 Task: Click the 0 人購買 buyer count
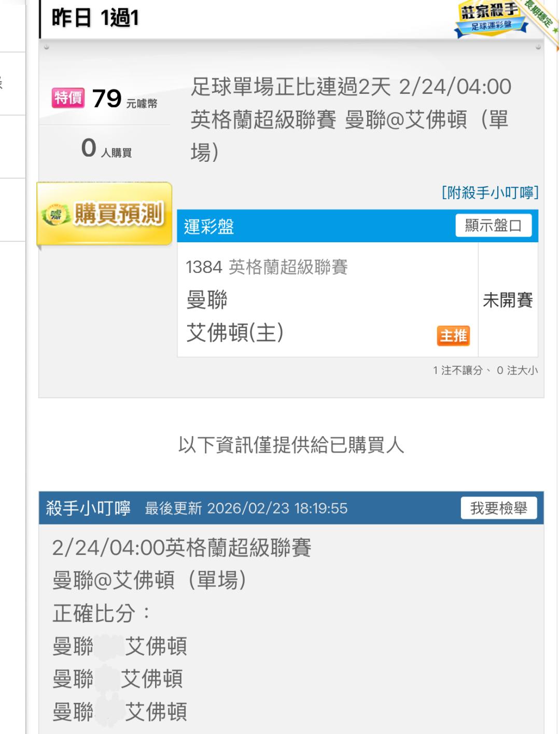tap(106, 148)
